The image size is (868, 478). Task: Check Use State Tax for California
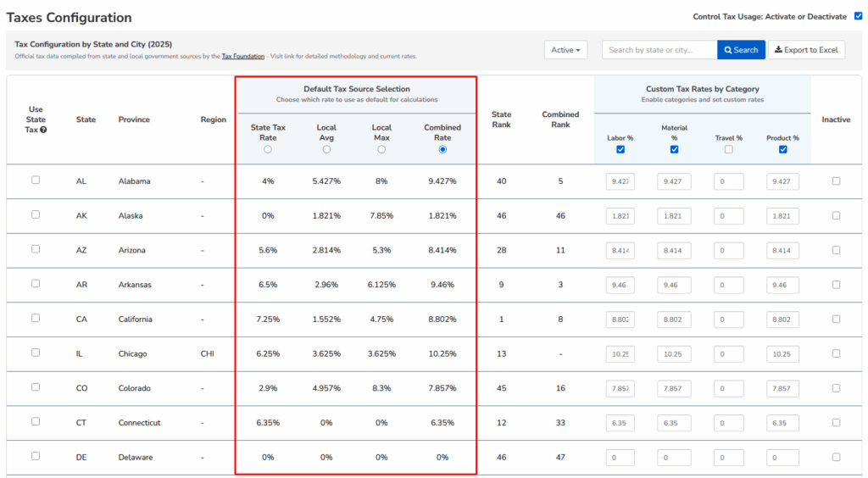click(x=36, y=318)
